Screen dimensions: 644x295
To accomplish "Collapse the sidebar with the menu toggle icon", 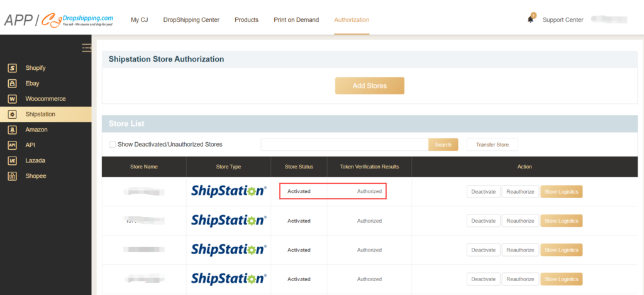I will click(x=87, y=48).
